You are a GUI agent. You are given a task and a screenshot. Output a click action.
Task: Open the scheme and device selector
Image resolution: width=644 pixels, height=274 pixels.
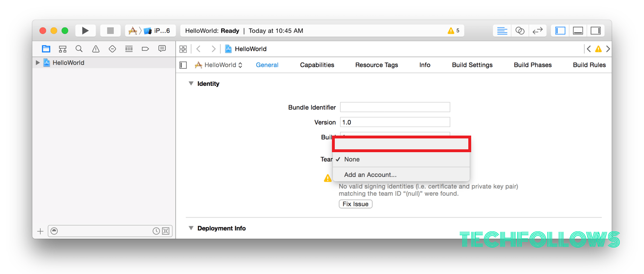(150, 31)
